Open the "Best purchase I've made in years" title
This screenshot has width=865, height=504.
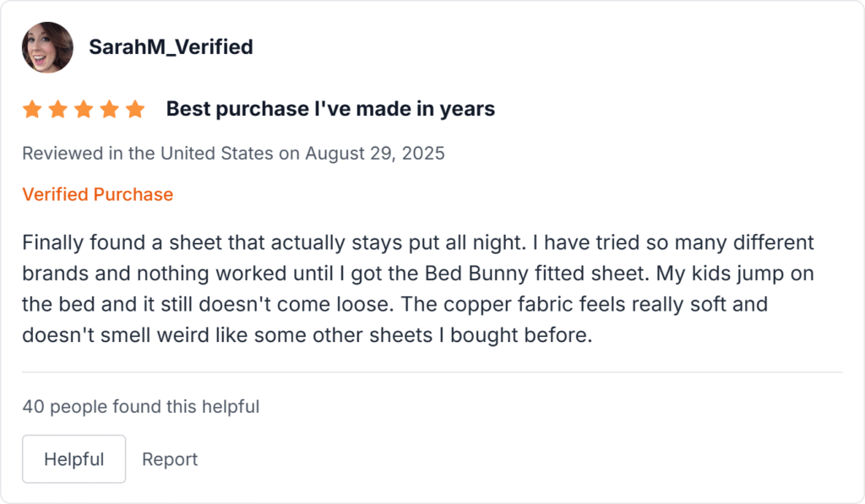pyautogui.click(x=330, y=109)
